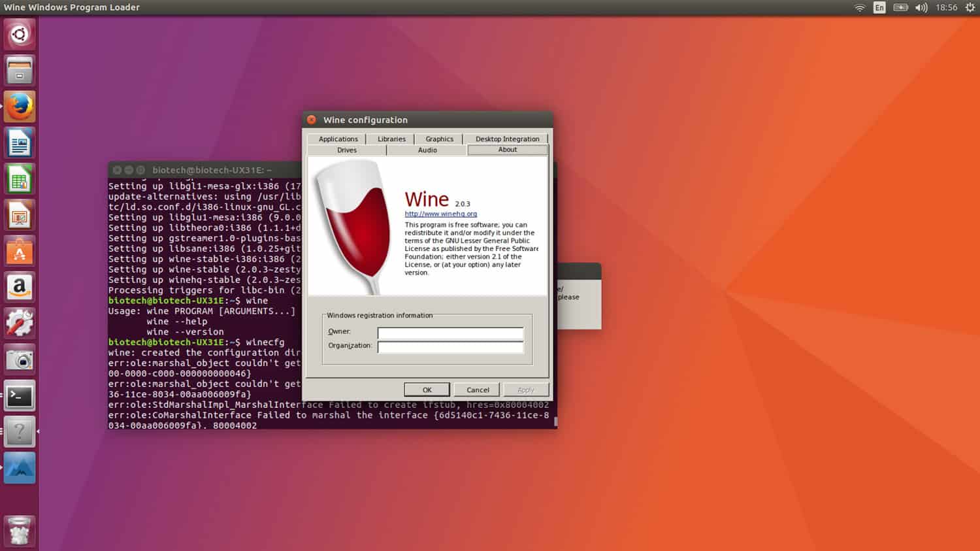The height and width of the screenshot is (551, 980).
Task: Minimize the terminal window
Action: (129, 170)
